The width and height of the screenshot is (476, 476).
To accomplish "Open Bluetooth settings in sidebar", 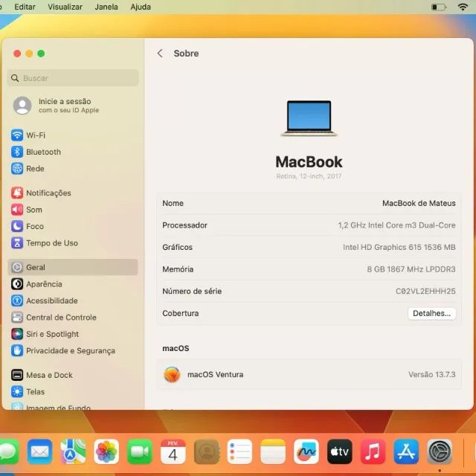I will coord(36,152).
